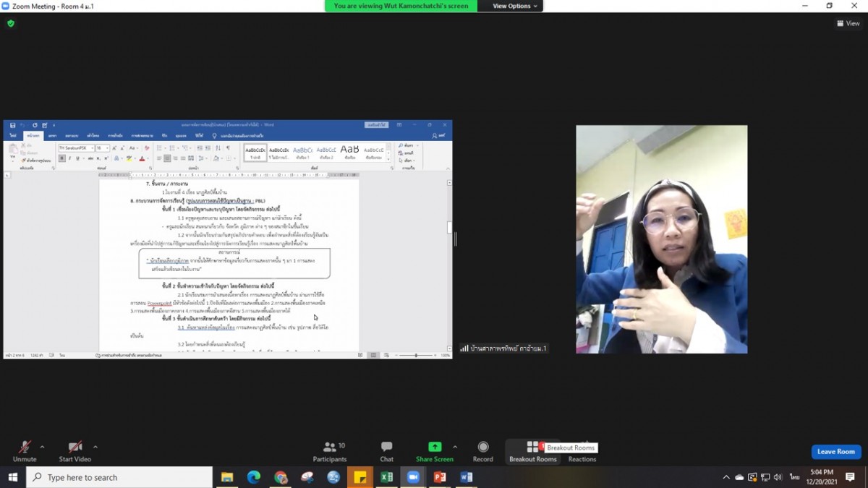
Task: Open Excel from the taskbar
Action: (386, 477)
